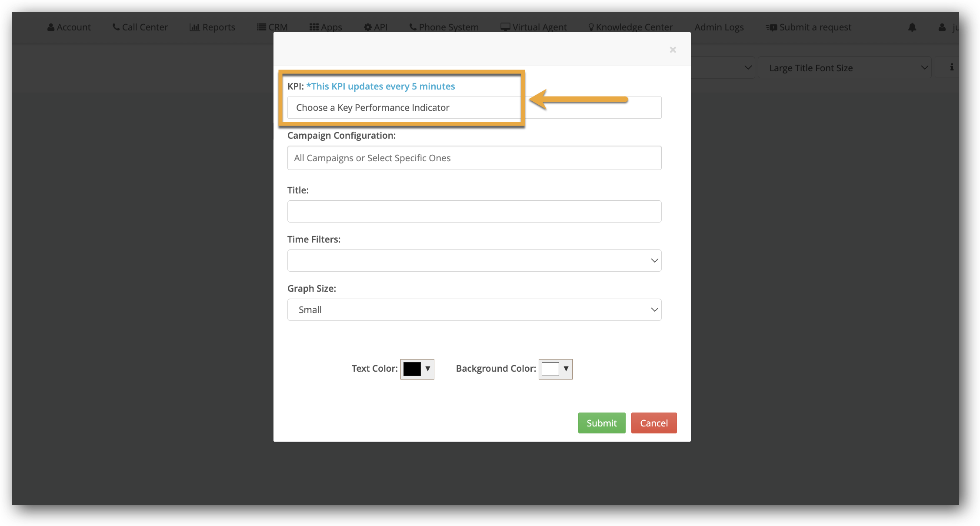The image size is (980, 526).
Task: Click the notification bell icon
Action: coord(912,27)
